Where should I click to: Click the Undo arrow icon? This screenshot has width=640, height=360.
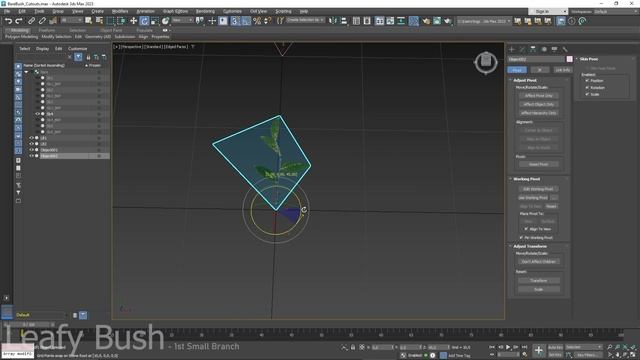(8, 21)
